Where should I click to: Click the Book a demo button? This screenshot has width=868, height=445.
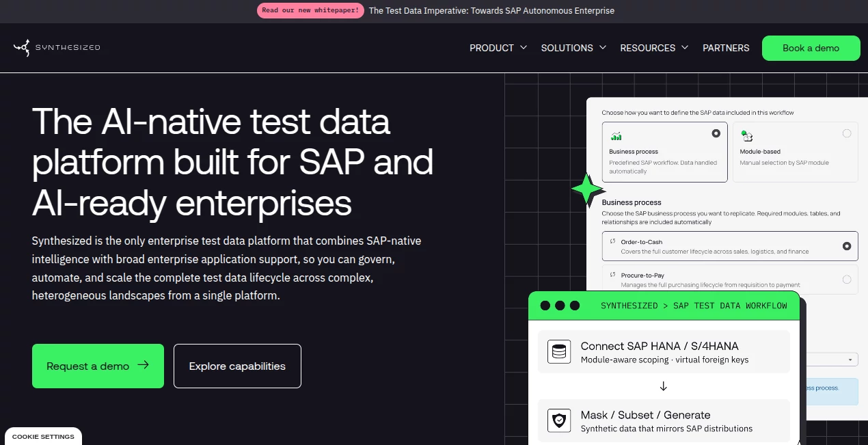point(811,48)
